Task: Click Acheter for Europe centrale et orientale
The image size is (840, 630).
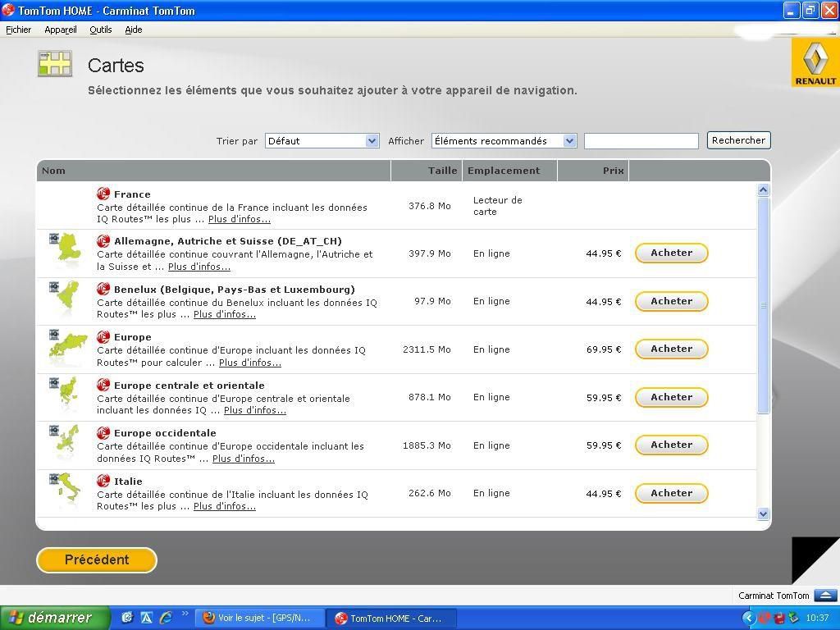Action: click(671, 397)
